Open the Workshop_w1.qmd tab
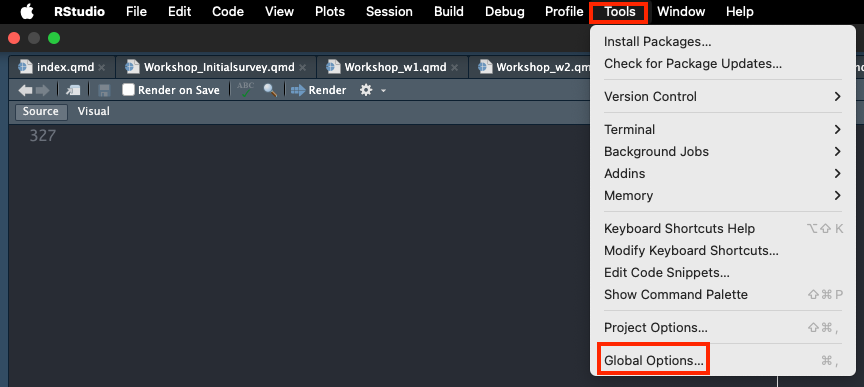 tap(395, 67)
